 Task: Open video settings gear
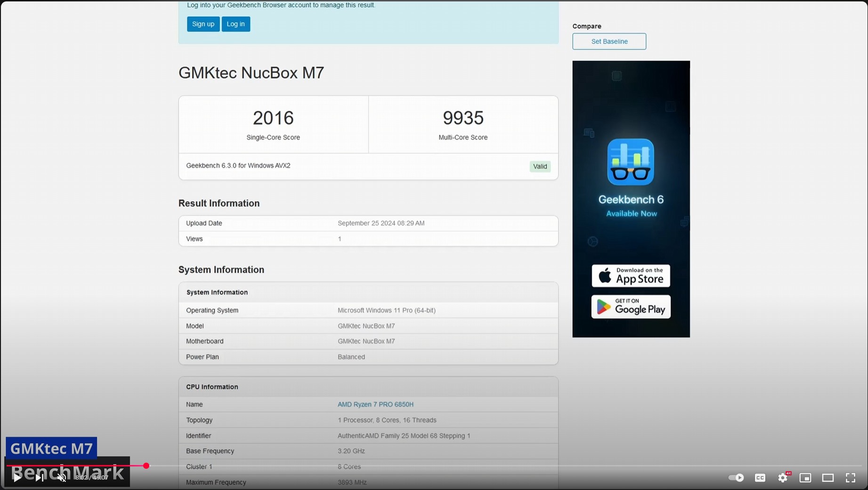click(783, 478)
